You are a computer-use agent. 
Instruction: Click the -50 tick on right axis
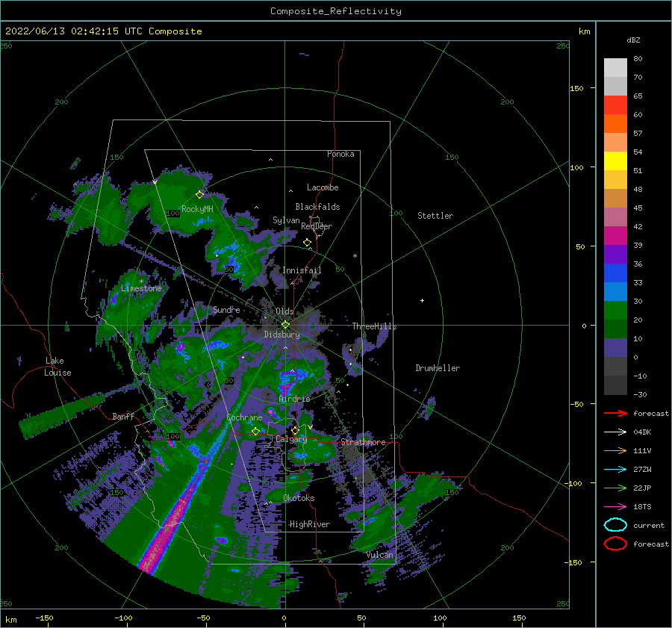pyautogui.click(x=577, y=404)
